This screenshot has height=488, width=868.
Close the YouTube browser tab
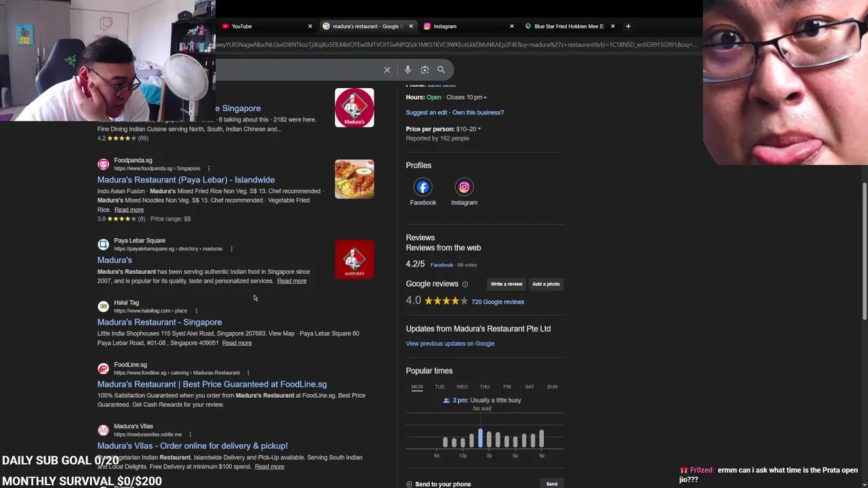pos(310,26)
